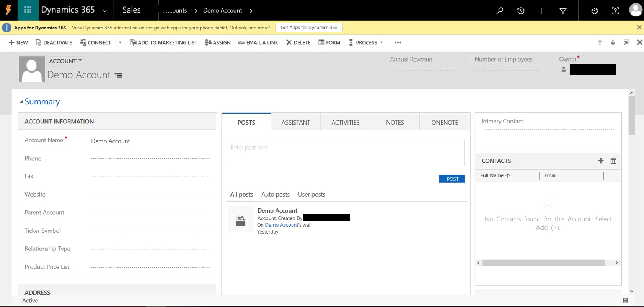Go to previous record up arrow

(600, 42)
